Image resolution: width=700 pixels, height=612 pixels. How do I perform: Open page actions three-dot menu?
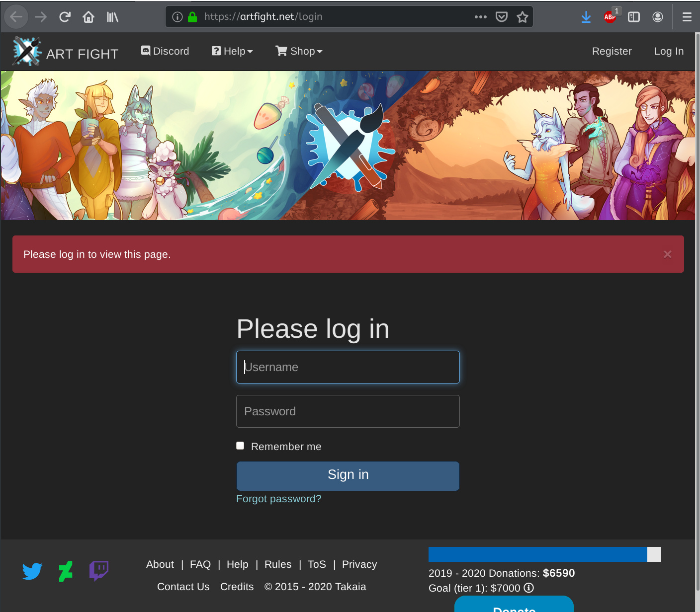tap(480, 17)
